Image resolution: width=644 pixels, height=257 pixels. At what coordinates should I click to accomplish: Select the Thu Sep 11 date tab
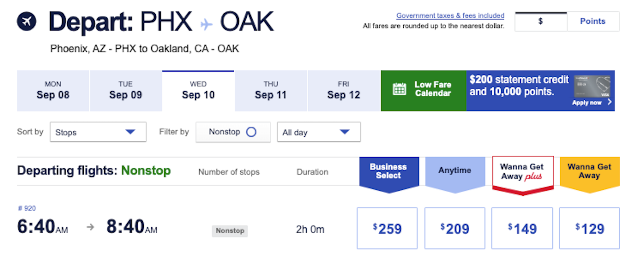271,91
